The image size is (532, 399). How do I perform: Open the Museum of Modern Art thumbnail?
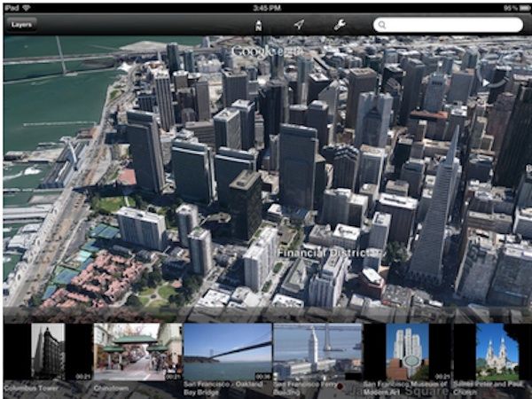click(x=407, y=352)
